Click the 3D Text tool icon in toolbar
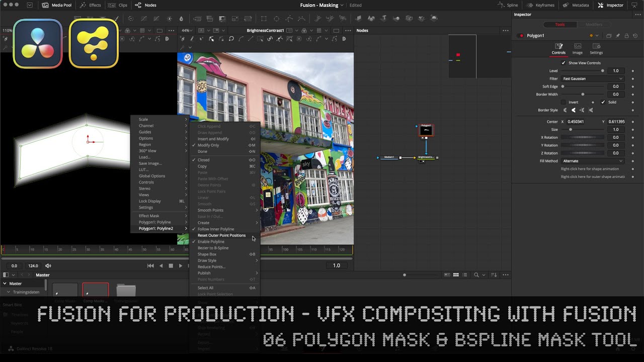The image size is (644, 362). (x=384, y=19)
